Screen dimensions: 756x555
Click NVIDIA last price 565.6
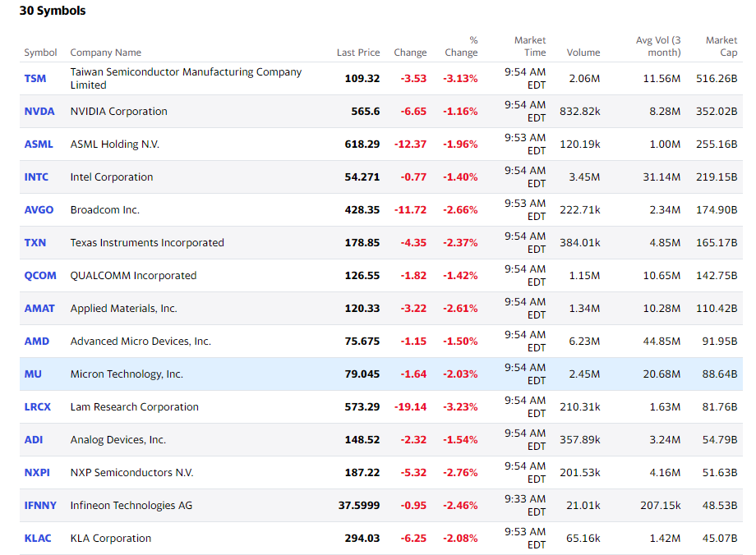click(x=366, y=112)
